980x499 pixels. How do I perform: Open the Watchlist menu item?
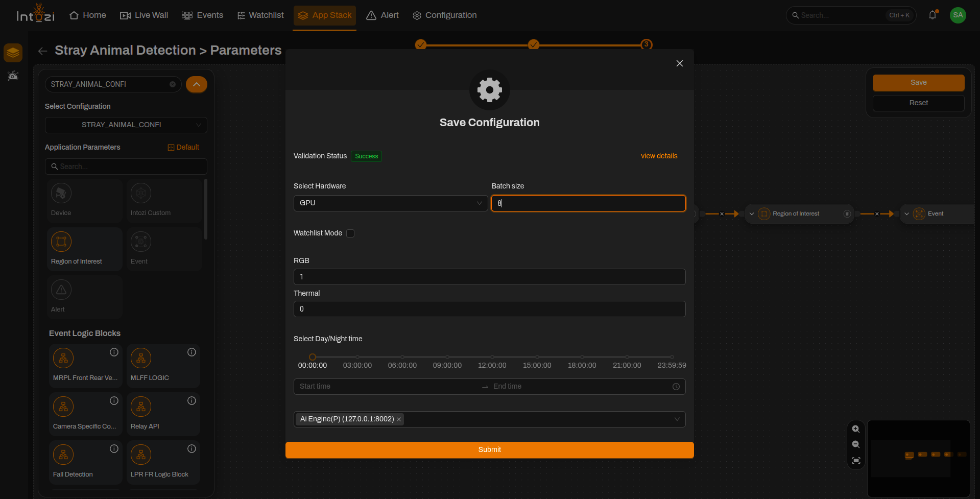(260, 15)
